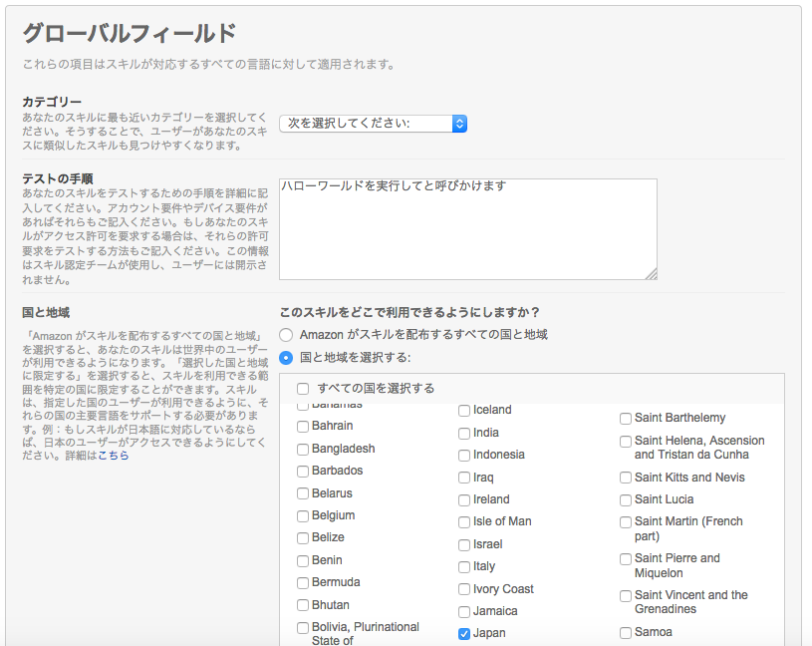Click the testing instructions text area
The height and width of the screenshot is (646, 812).
tap(468, 229)
